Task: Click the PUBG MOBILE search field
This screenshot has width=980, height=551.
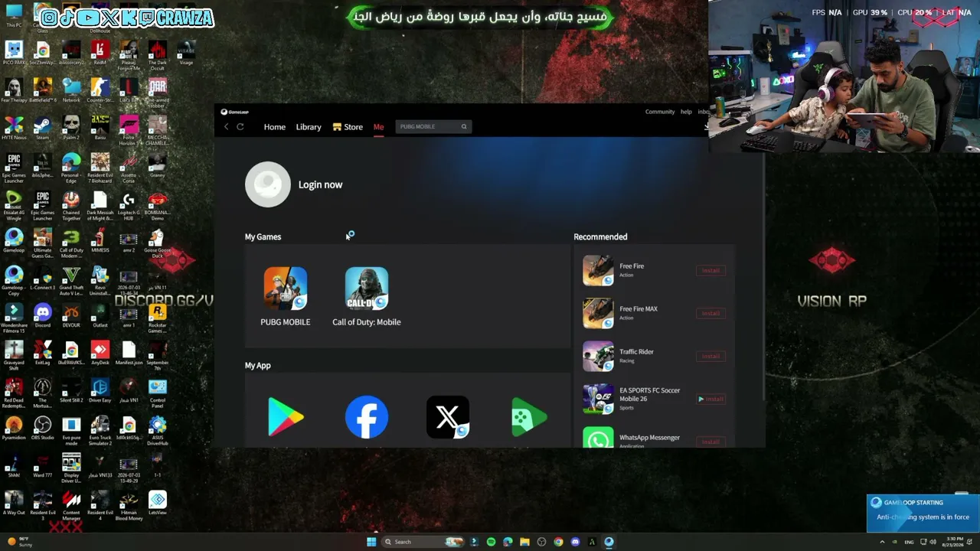Action: [x=433, y=127]
